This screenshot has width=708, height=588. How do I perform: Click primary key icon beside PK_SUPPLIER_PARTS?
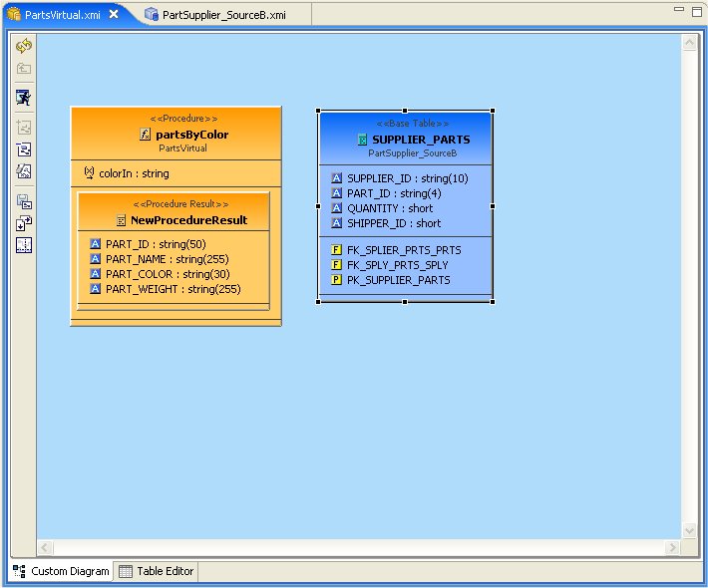(336, 280)
